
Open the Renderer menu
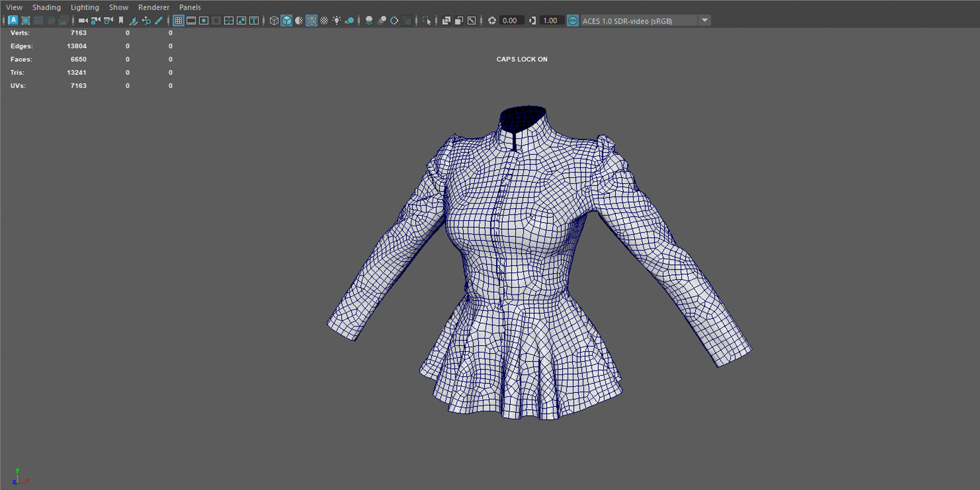(154, 7)
